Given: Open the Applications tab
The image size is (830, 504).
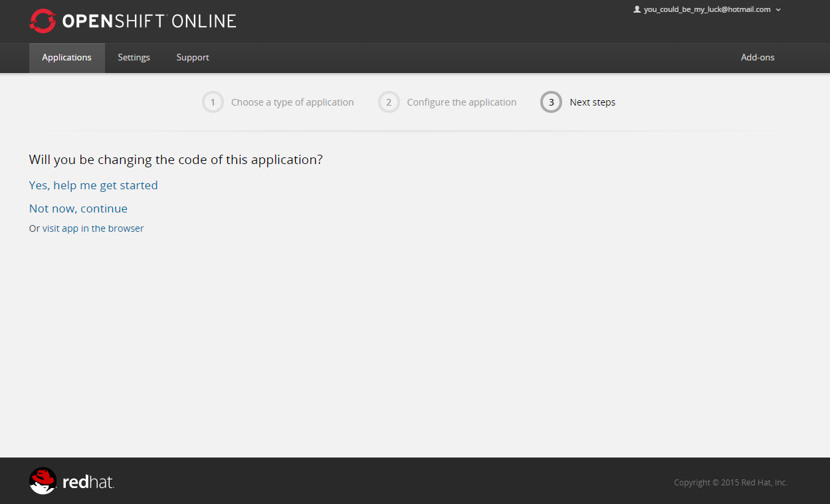Looking at the screenshot, I should click(x=66, y=58).
